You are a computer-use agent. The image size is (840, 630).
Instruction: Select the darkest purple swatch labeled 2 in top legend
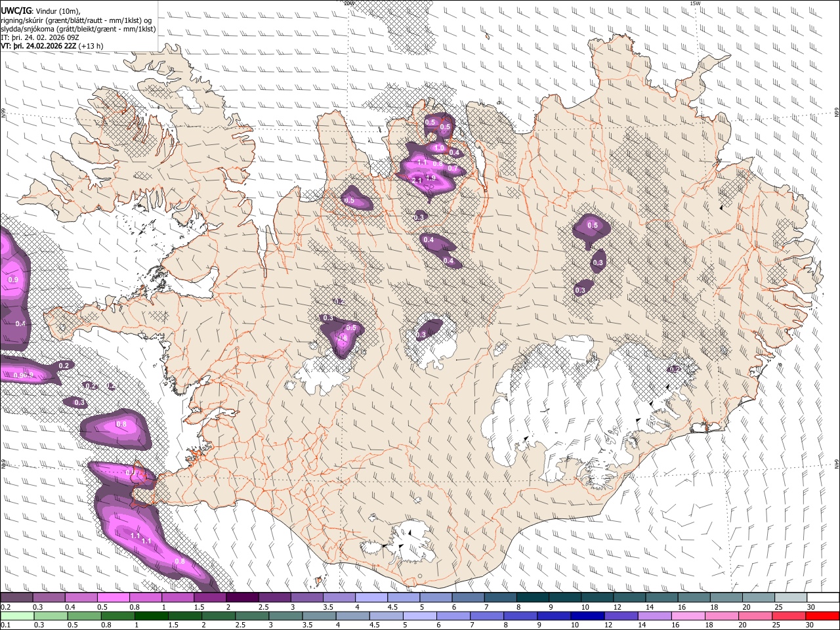point(241,597)
